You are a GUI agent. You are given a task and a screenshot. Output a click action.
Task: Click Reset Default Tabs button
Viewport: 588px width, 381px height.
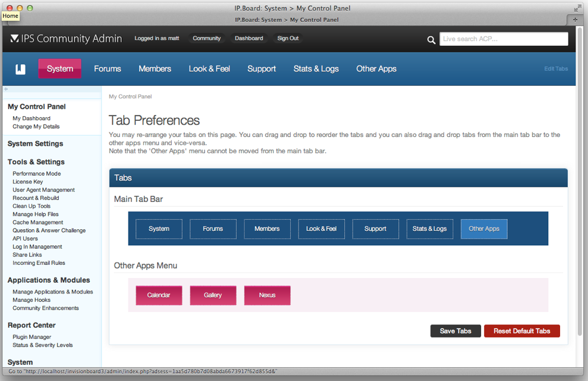tap(522, 331)
